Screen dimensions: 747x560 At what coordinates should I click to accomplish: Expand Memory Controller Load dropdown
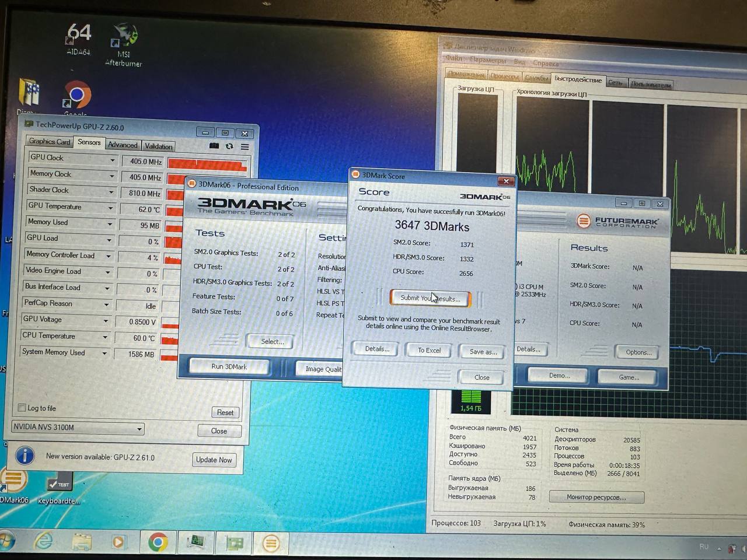[x=109, y=256]
